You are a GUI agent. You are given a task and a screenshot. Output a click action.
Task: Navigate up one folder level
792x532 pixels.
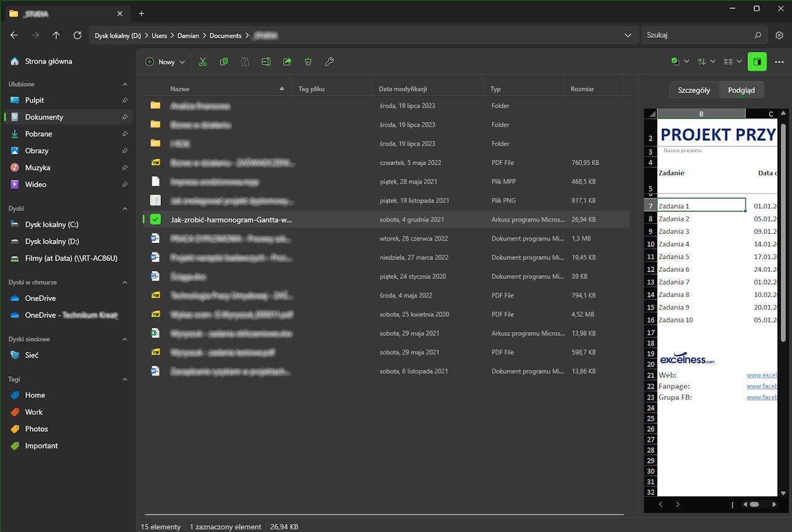click(56, 35)
